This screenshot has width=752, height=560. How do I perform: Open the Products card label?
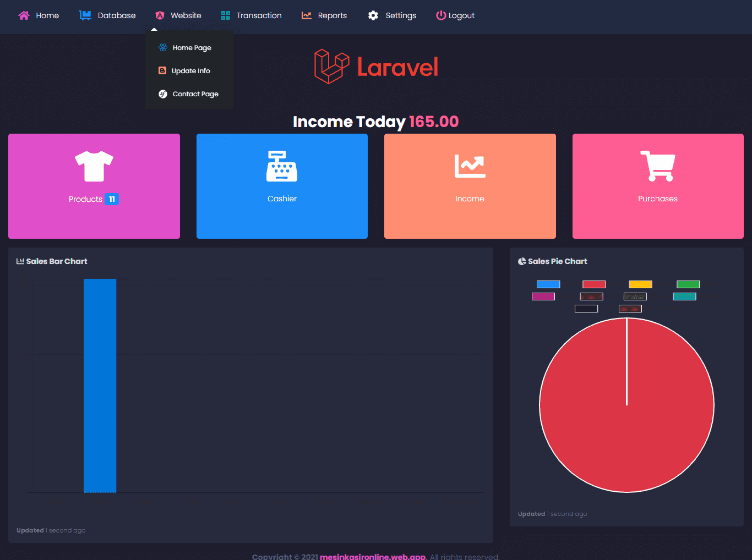(x=85, y=199)
